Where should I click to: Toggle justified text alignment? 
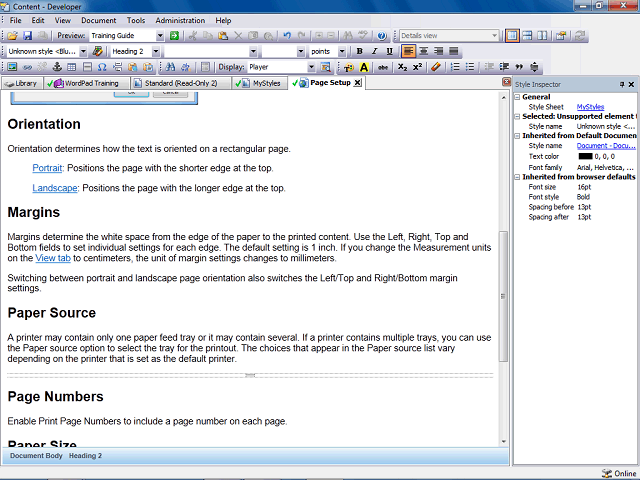coord(453,51)
